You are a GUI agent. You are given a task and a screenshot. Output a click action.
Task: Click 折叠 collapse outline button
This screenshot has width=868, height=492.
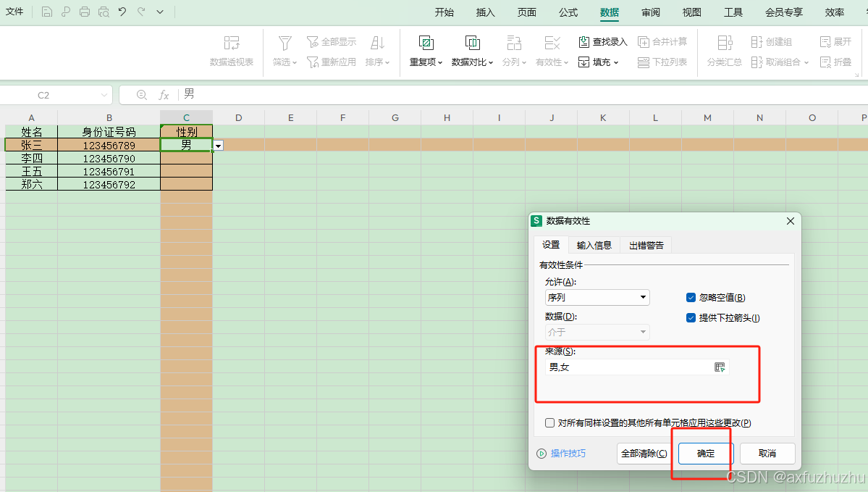click(x=836, y=62)
